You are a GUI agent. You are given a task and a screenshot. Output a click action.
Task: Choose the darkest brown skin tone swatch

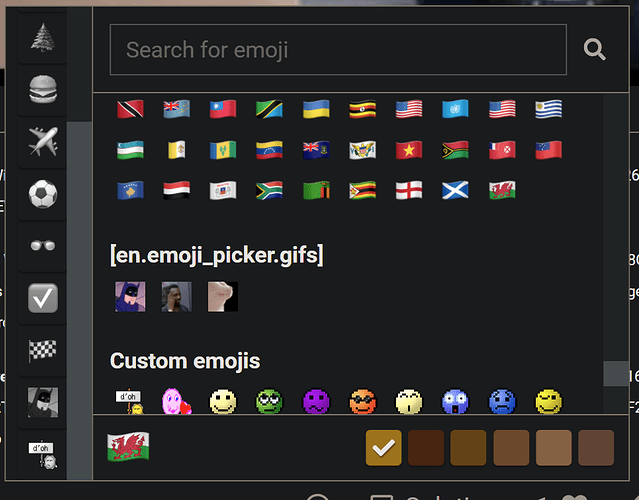(x=426, y=447)
